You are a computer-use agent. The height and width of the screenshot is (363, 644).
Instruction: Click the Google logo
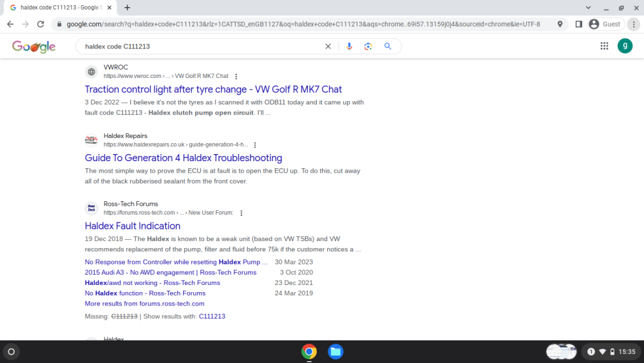33,46
